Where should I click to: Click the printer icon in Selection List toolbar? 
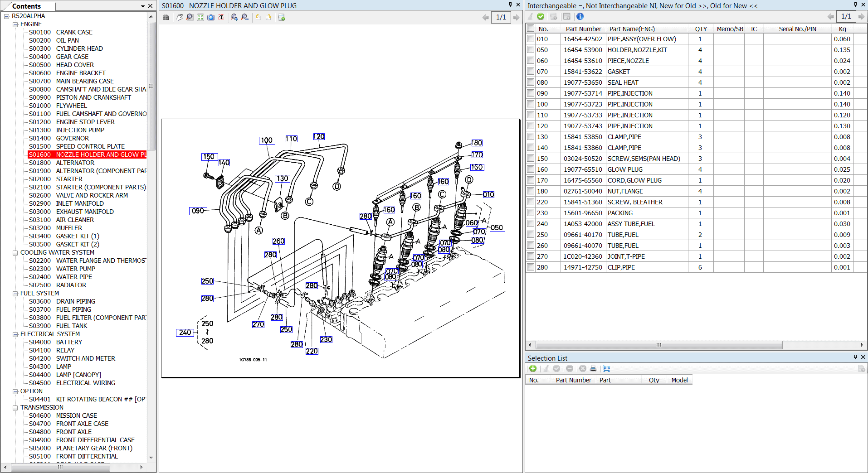point(593,369)
